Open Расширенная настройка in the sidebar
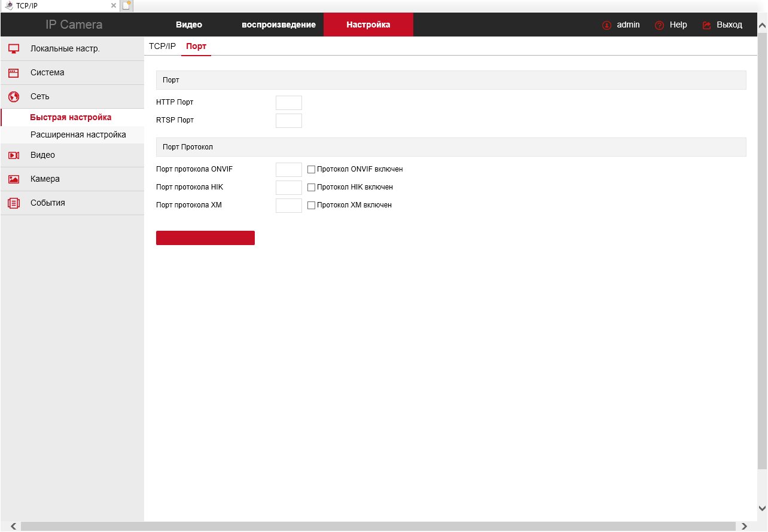This screenshot has height=532, width=768. pyautogui.click(x=78, y=135)
